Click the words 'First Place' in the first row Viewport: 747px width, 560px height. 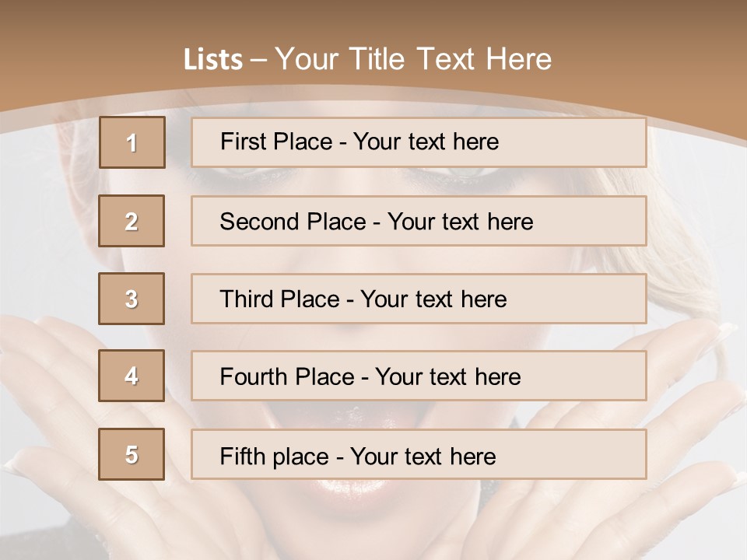(x=276, y=142)
